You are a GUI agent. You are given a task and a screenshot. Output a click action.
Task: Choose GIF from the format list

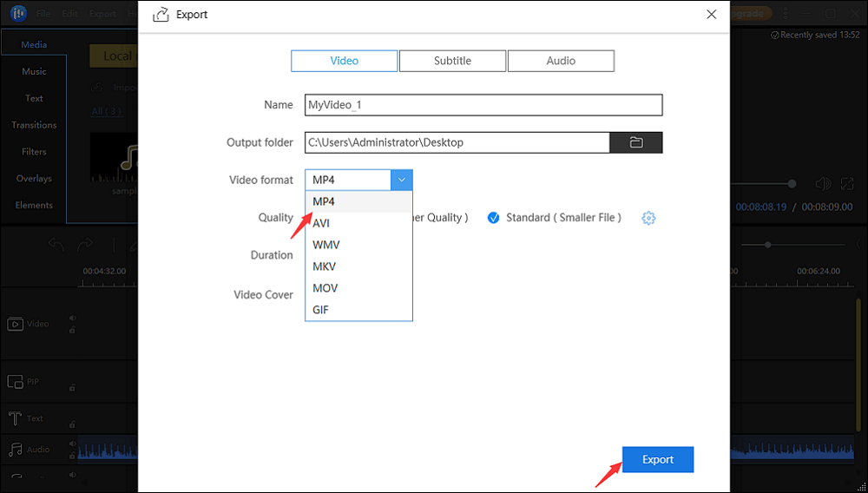pos(321,310)
